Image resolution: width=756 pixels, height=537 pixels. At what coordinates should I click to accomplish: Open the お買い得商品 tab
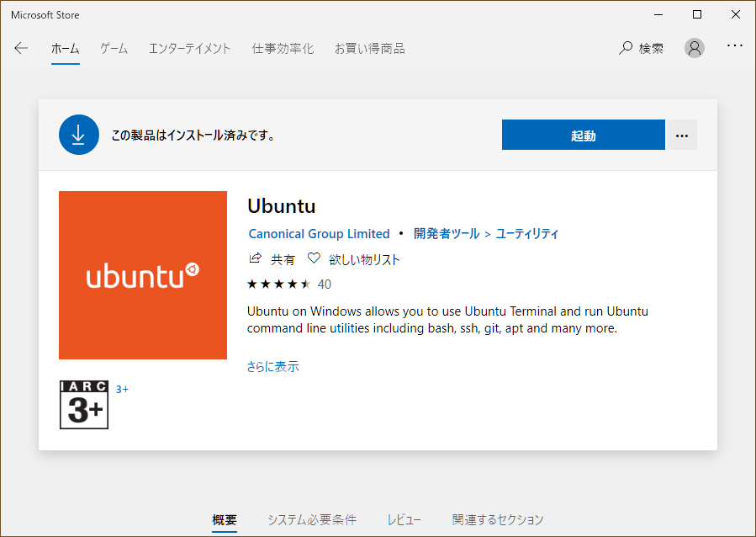click(x=370, y=48)
